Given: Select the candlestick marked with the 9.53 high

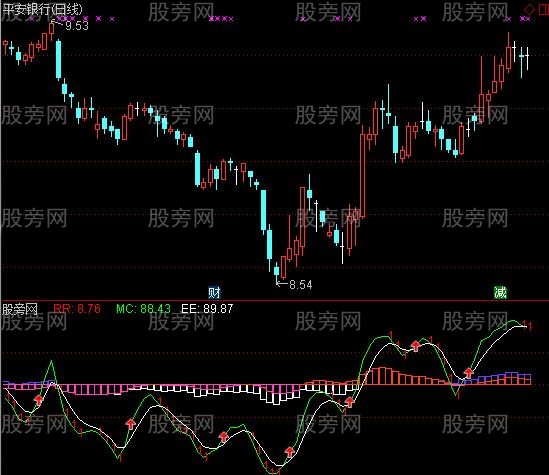Looking at the screenshot, I should tap(52, 30).
